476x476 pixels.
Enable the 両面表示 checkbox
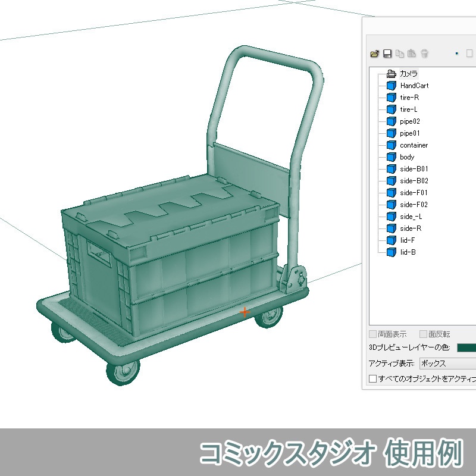[x=371, y=334]
